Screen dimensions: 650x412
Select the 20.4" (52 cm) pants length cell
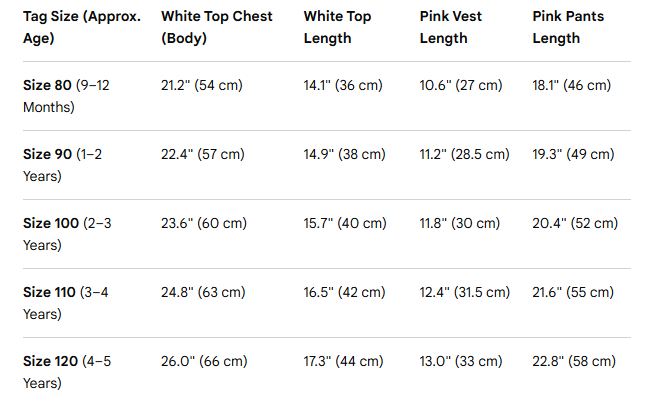coord(575,223)
